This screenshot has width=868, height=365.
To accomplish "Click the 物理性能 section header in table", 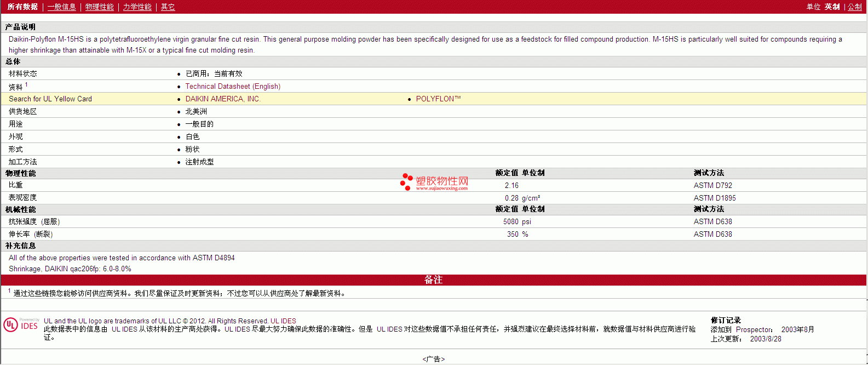I will [x=21, y=173].
